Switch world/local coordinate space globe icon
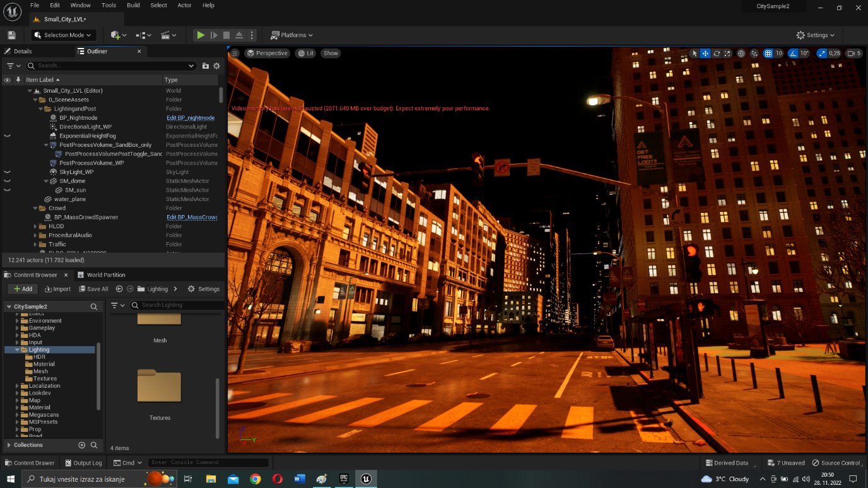 click(x=741, y=54)
